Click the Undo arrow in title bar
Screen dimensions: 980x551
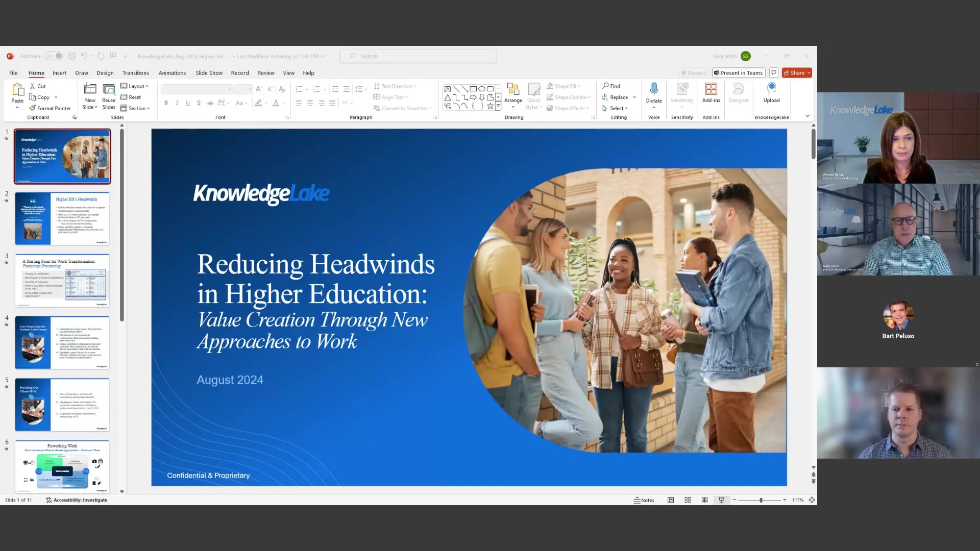click(84, 56)
